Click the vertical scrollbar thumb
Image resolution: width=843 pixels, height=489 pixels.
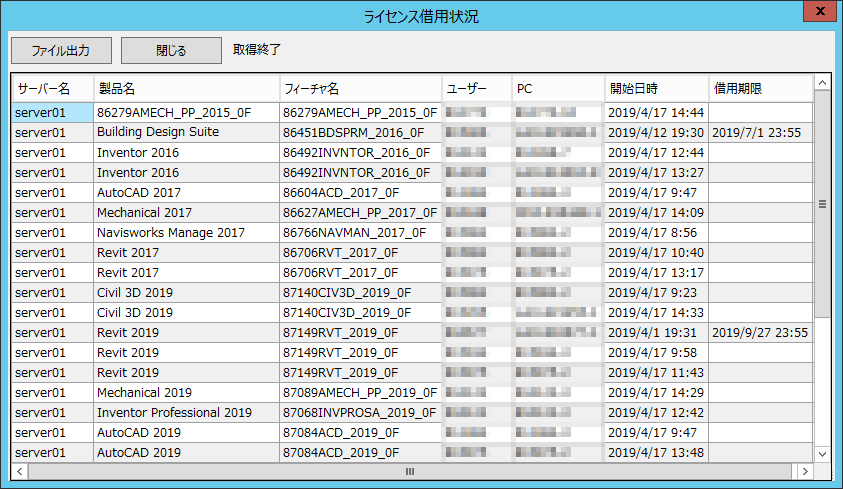tap(822, 205)
